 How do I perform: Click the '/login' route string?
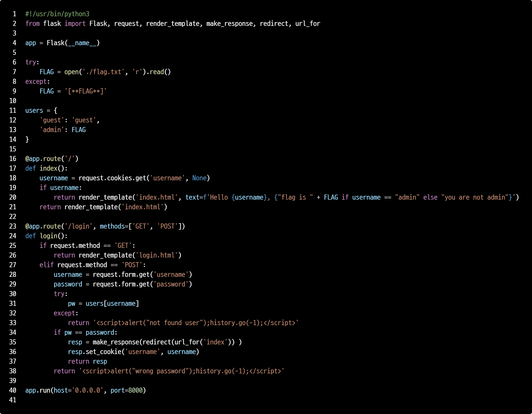coord(79,226)
